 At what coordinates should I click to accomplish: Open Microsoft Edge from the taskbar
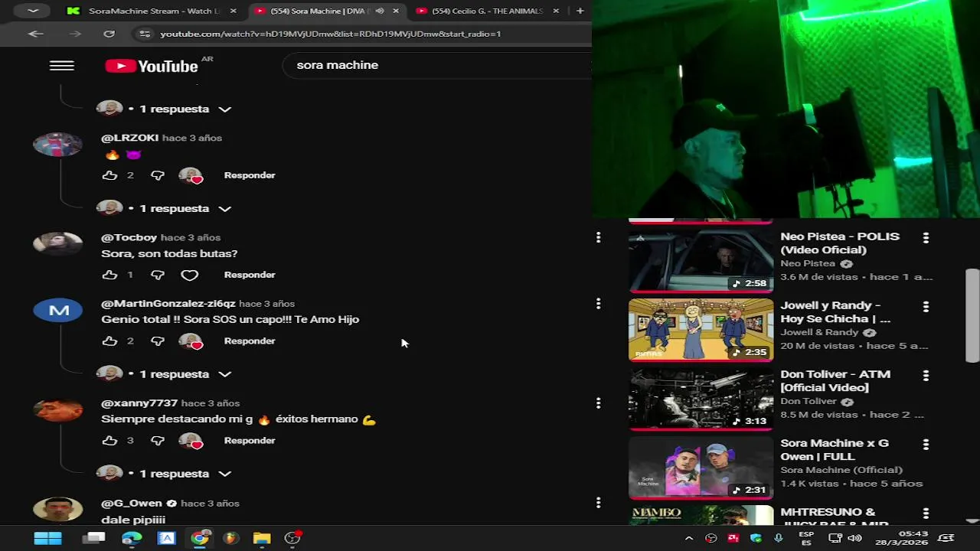click(x=132, y=538)
